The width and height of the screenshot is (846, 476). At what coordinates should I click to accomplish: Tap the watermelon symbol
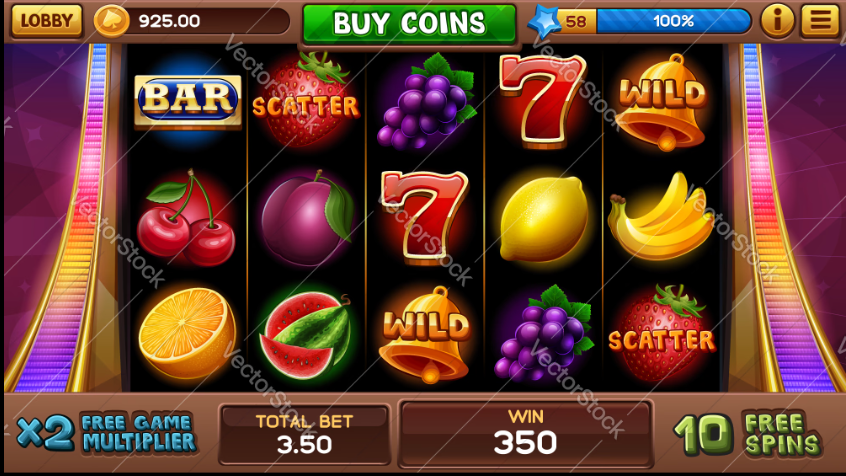(x=305, y=335)
